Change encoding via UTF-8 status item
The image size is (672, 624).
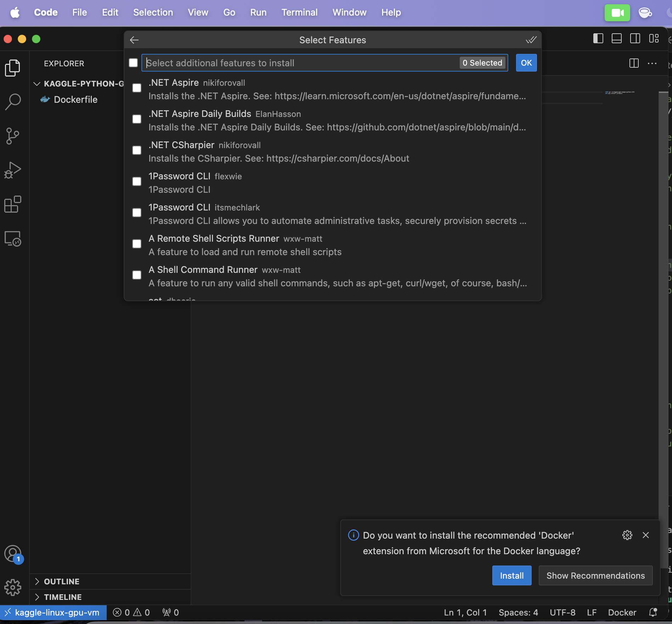click(x=562, y=612)
